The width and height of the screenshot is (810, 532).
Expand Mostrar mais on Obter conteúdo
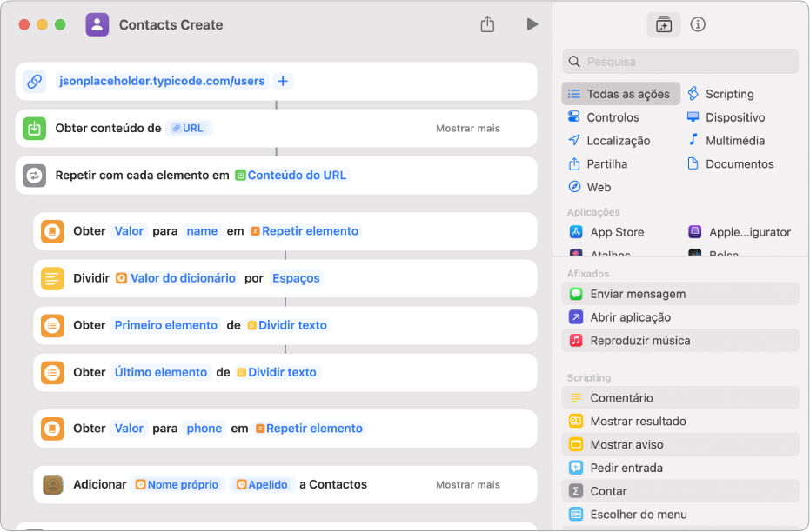point(467,128)
